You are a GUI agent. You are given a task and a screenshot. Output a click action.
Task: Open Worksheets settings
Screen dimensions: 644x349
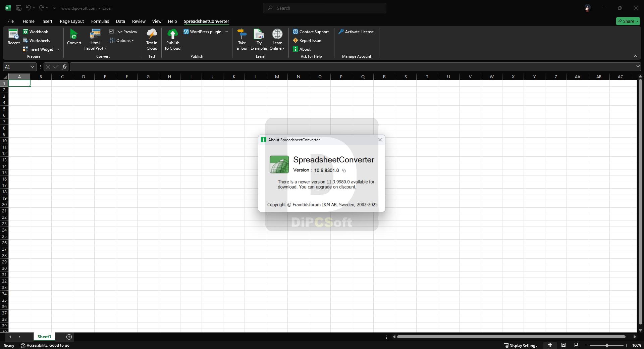(36, 40)
